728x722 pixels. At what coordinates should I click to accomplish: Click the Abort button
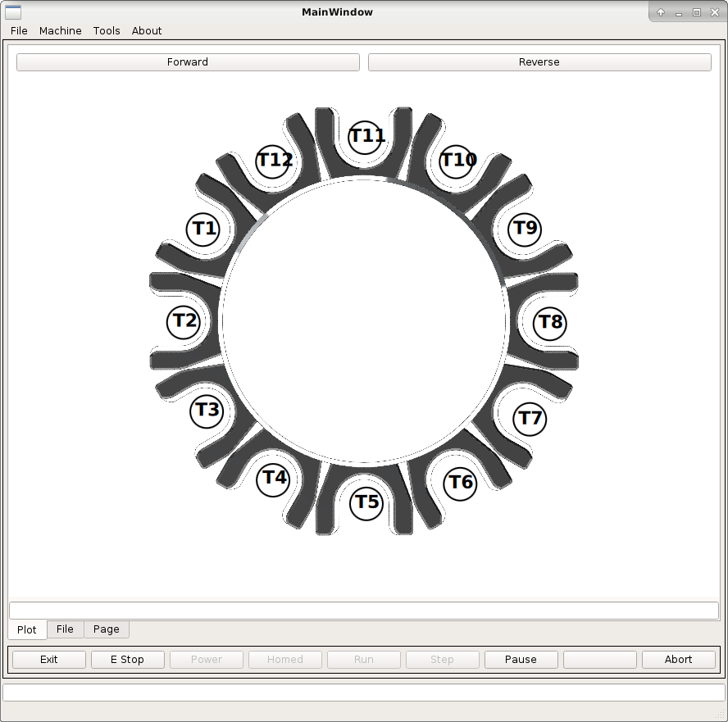[x=678, y=660]
